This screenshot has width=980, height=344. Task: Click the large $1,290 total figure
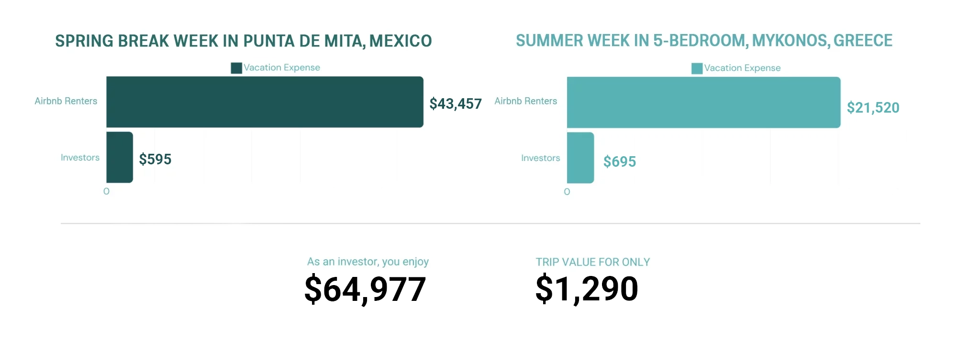point(587,289)
